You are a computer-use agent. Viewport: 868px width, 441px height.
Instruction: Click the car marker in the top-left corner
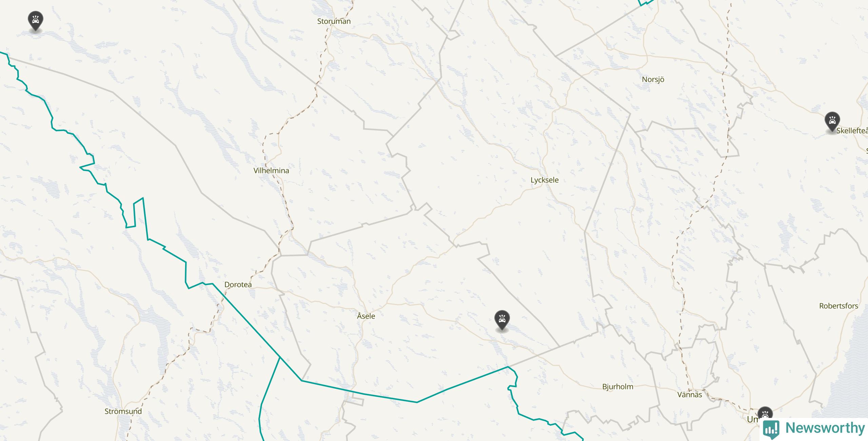tap(35, 21)
